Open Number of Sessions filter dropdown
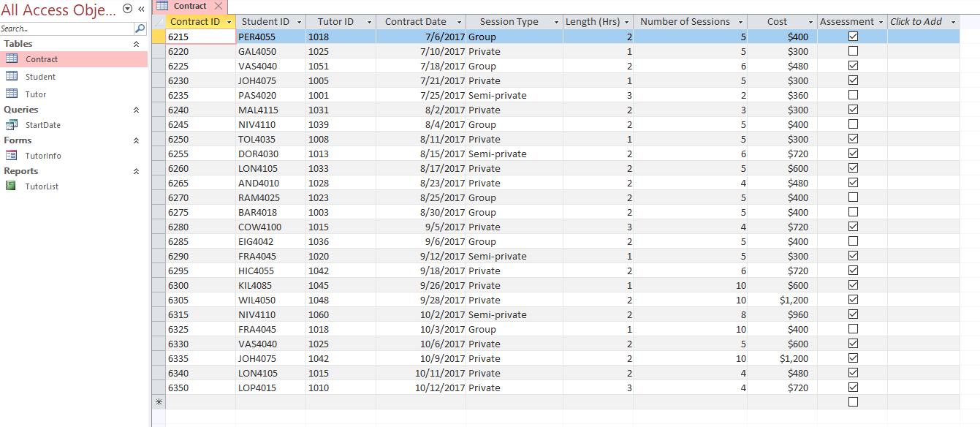Screen dimensions: 980x427 click(740, 23)
